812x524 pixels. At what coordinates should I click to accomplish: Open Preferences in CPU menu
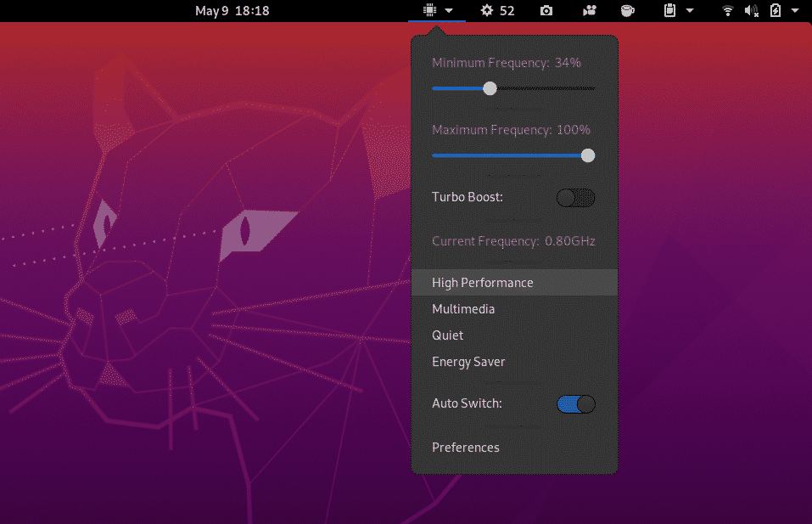tap(515, 448)
